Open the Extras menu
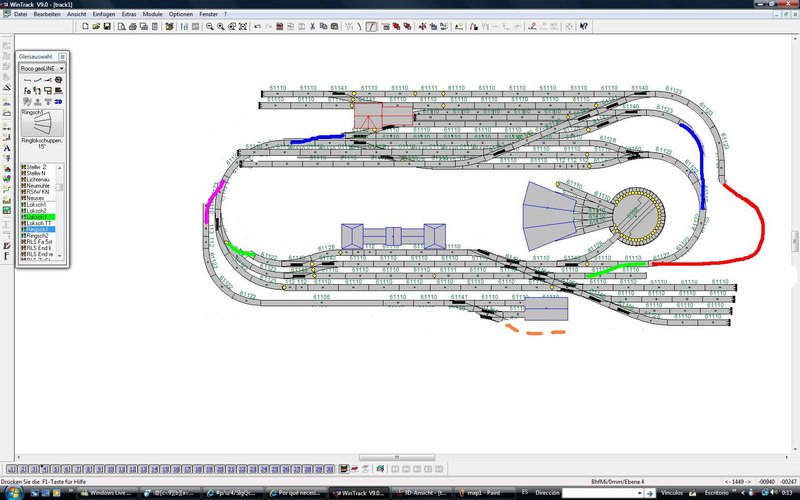Image resolution: width=800 pixels, height=500 pixels. pyautogui.click(x=129, y=14)
